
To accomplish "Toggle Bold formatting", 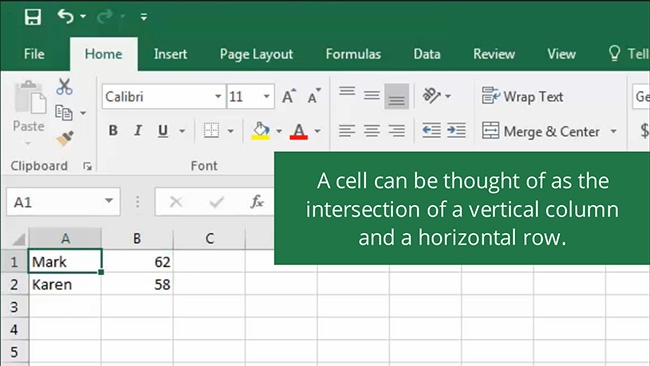I will click(113, 131).
